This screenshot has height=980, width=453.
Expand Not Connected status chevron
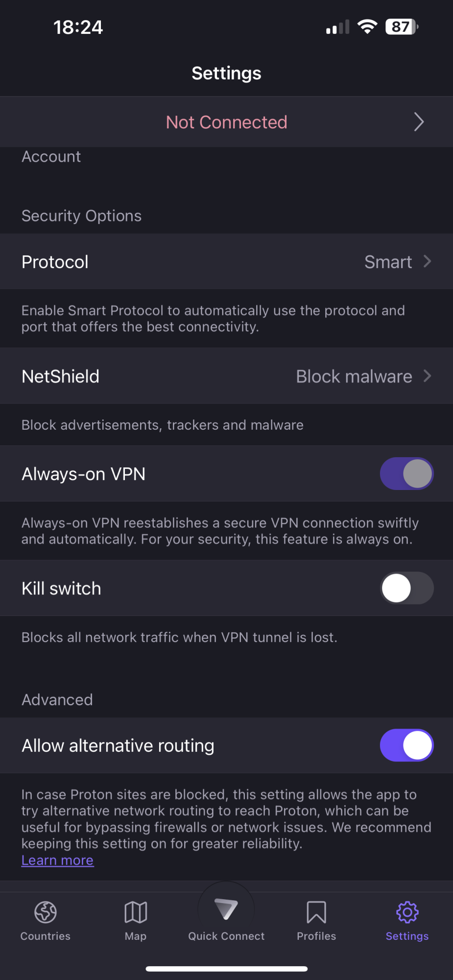click(x=419, y=122)
